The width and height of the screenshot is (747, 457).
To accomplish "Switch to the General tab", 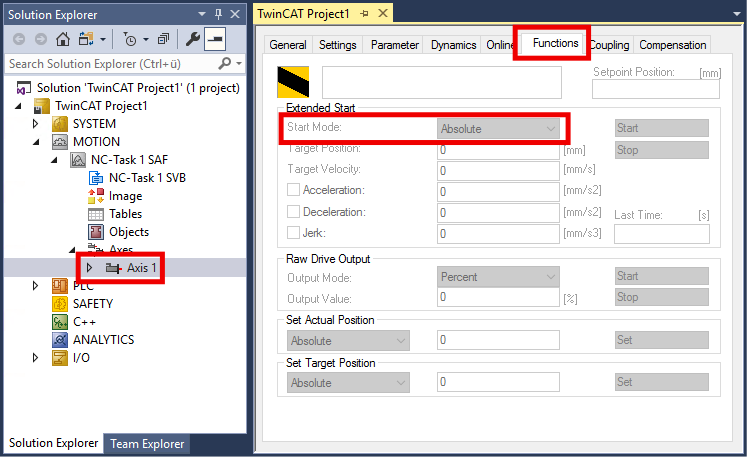I will [288, 45].
